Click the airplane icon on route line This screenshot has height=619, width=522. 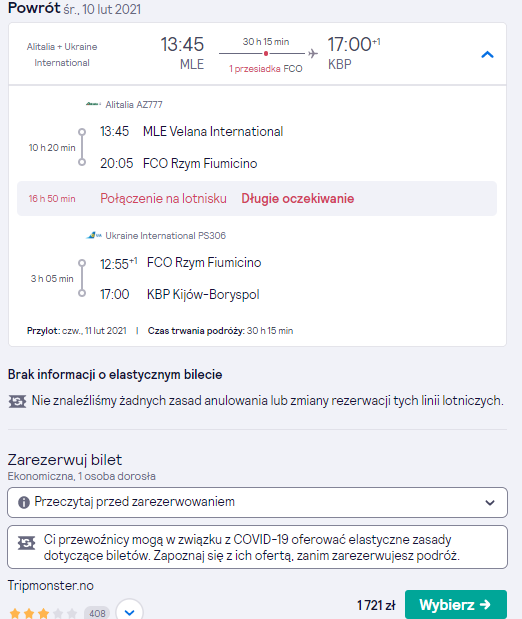coord(313,53)
